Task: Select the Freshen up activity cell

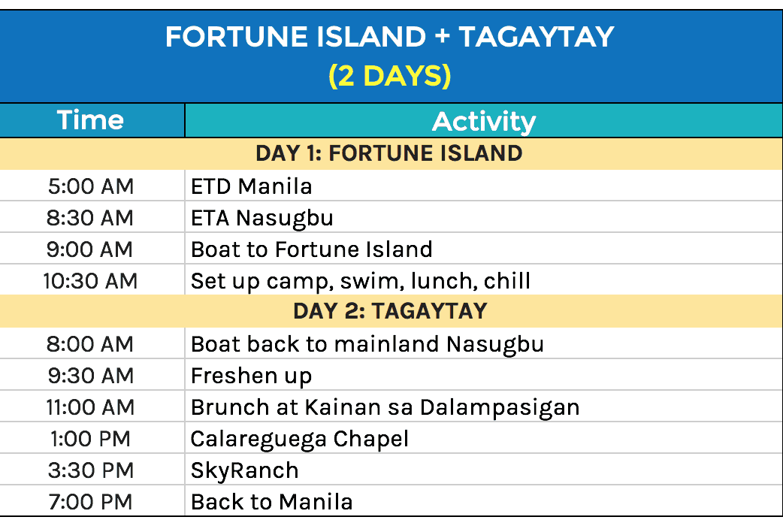Action: tap(251, 376)
